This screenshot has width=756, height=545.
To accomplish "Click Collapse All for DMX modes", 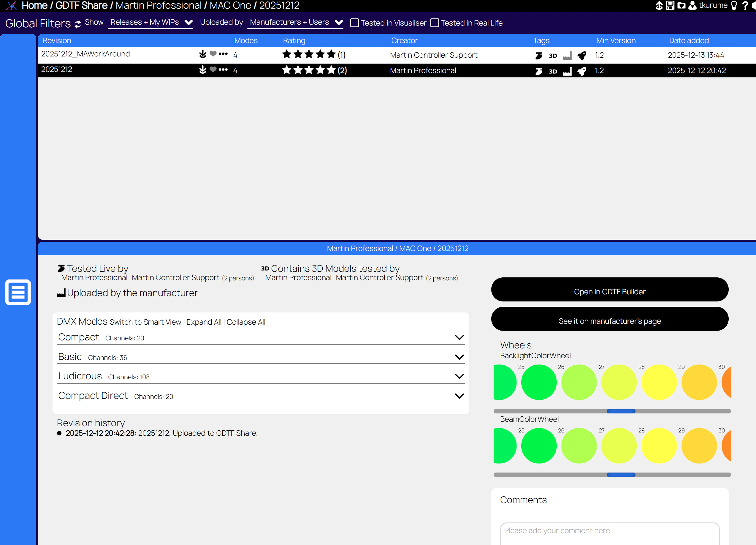I will click(246, 322).
